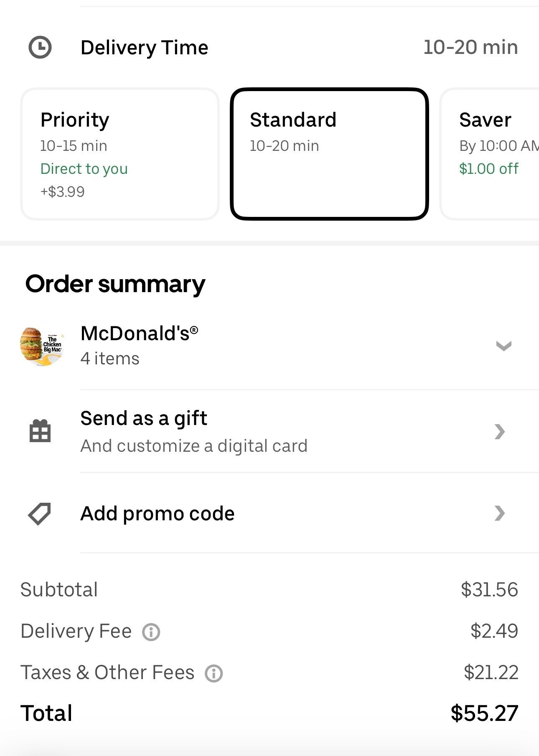Viewport: 539px width, 756px height.
Task: Open the Taxes & Other Fees info icon
Action: tap(214, 673)
